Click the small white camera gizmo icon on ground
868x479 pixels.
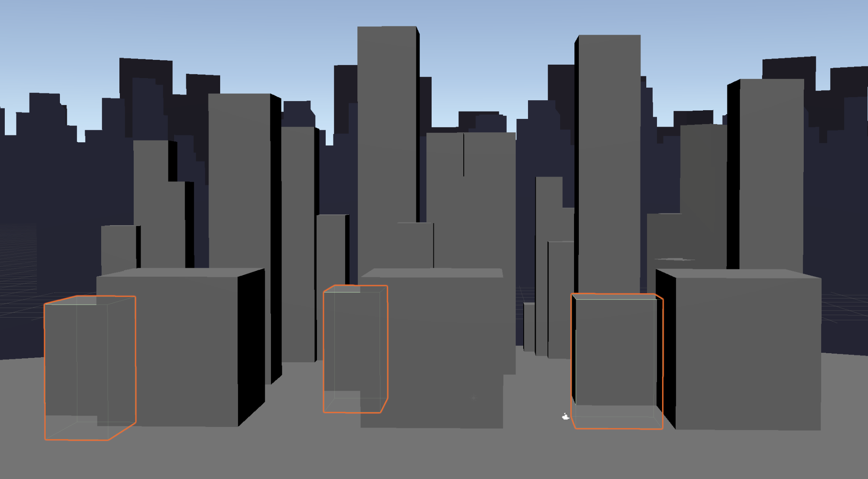[x=565, y=417]
